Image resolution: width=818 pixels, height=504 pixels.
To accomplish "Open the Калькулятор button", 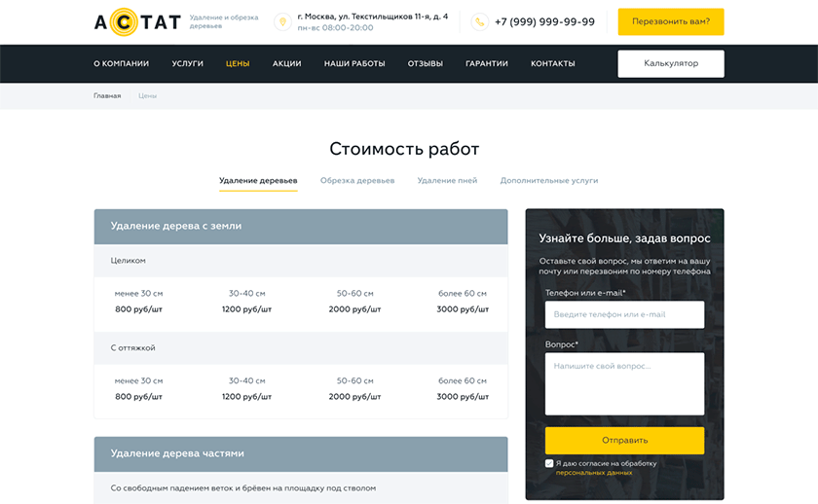I will tap(671, 63).
